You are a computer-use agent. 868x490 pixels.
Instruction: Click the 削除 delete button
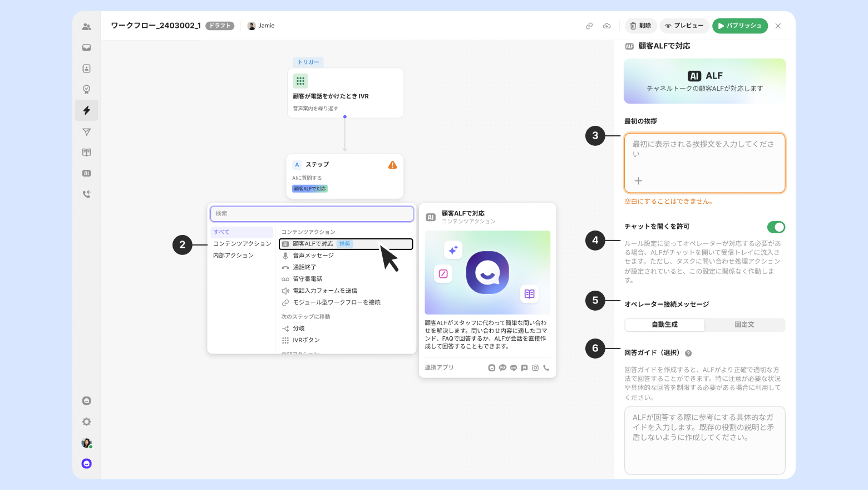pyautogui.click(x=641, y=26)
